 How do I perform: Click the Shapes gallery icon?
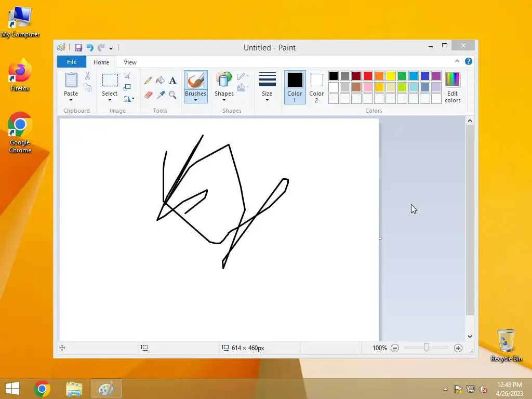(x=224, y=80)
